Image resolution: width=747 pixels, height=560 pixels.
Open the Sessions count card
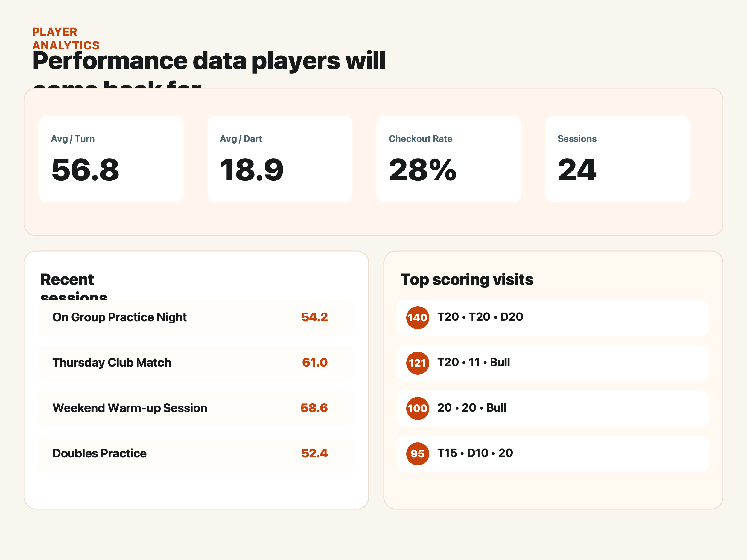coord(618,159)
